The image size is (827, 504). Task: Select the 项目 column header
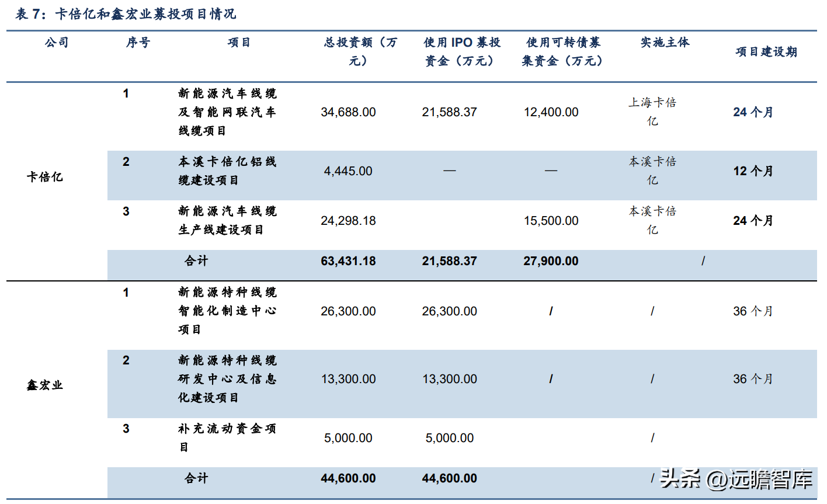239,42
